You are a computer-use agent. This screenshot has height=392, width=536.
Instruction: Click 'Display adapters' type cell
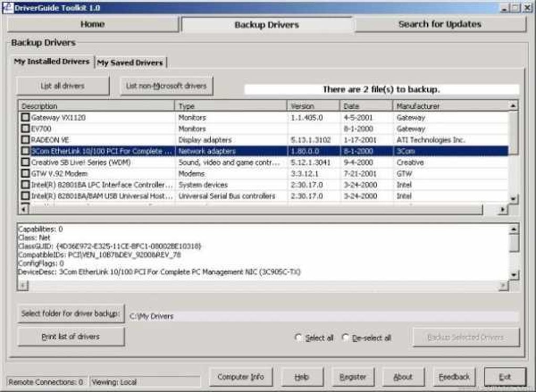point(205,140)
